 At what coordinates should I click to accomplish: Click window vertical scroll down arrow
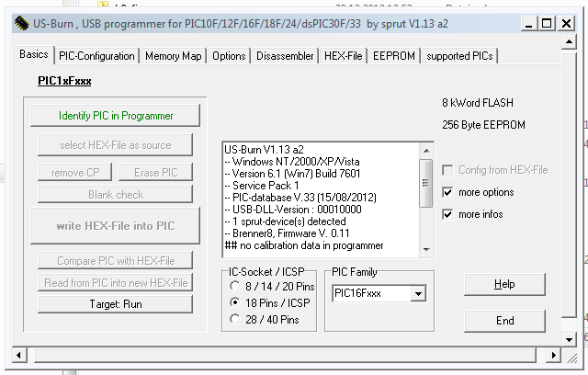tap(569, 340)
